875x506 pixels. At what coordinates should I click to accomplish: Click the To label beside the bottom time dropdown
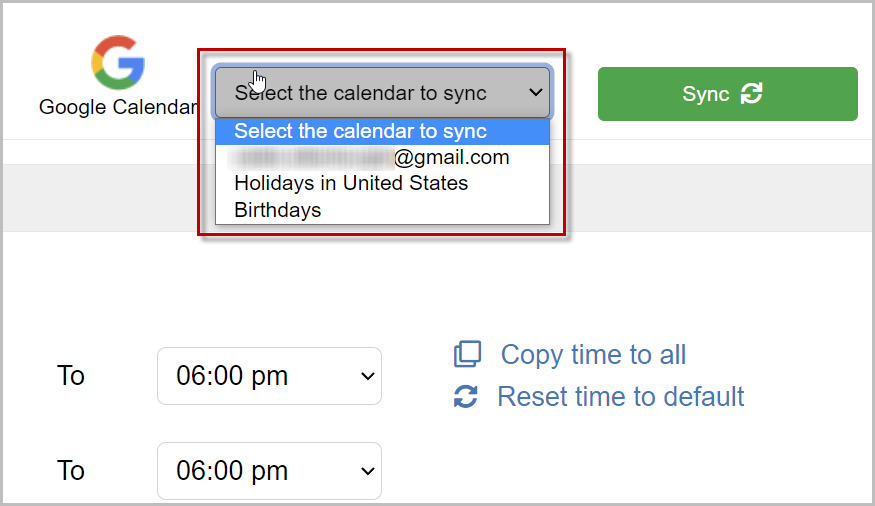point(71,470)
